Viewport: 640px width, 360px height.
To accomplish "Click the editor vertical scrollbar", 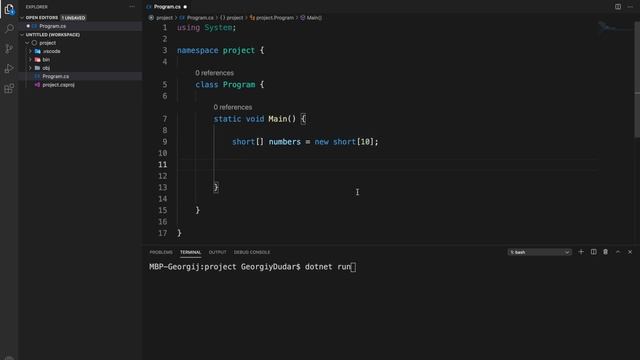I will click(x=637, y=80).
